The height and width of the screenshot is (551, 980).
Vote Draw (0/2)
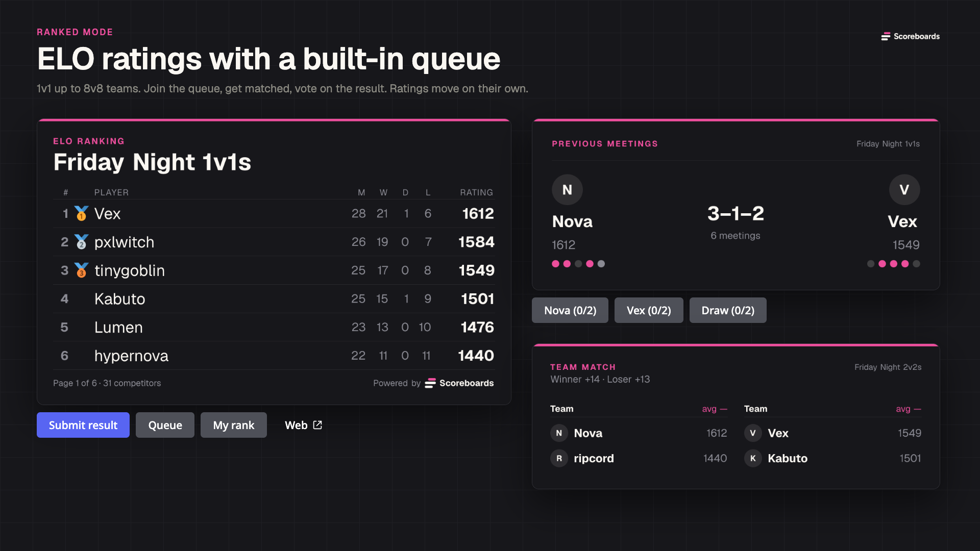pos(728,310)
